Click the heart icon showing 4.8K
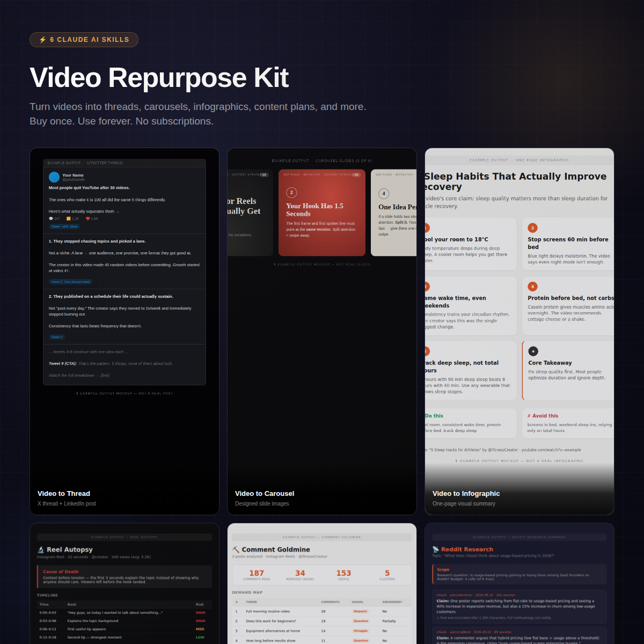This screenshot has width=644, height=644. point(88,219)
